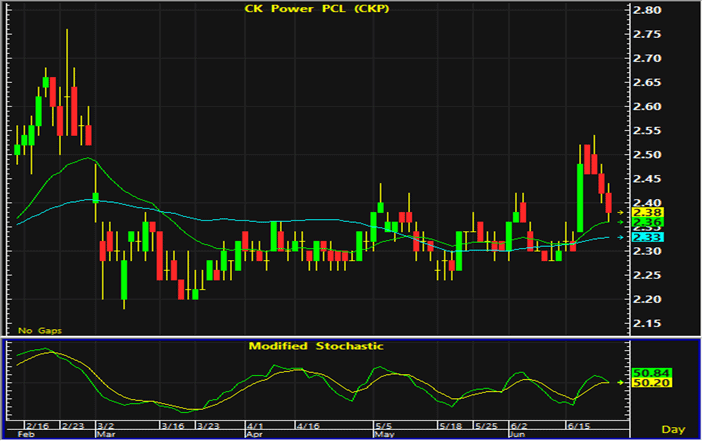Viewport: 703px width, 441px height.
Task: Click the 4/16 date marker
Action: 308,426
